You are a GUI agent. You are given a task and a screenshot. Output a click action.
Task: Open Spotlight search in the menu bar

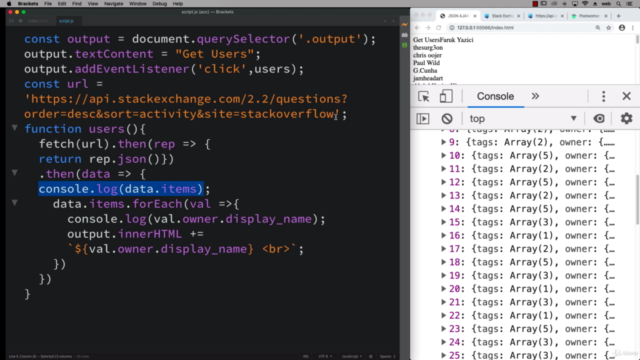tap(619, 4)
